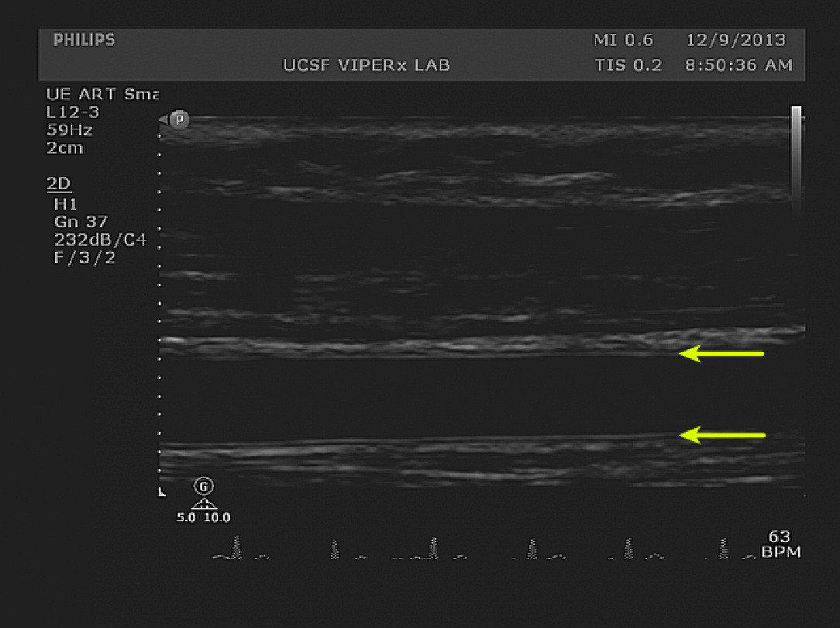Click the MI 0.6 value
This screenshot has width=840, height=628.
[x=624, y=40]
